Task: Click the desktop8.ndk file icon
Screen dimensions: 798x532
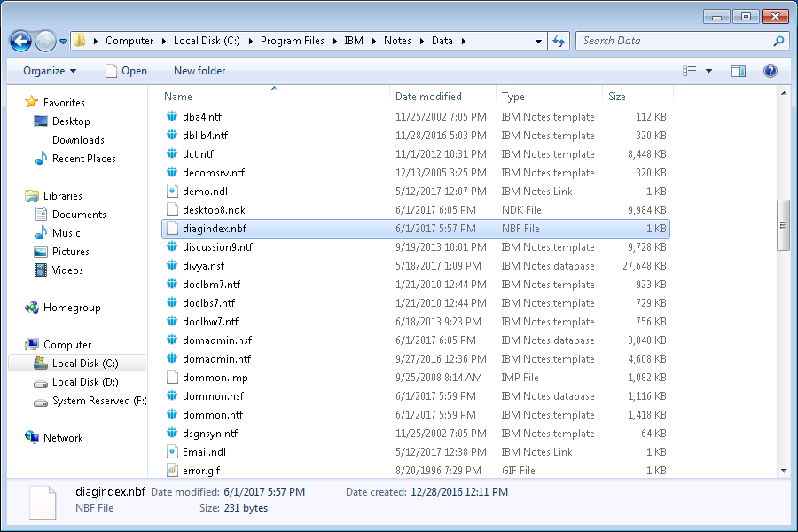Action: (172, 210)
